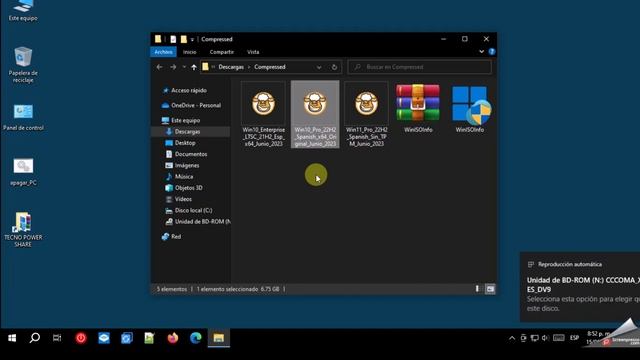Open Microsoft Edge from the taskbar
The image size is (640, 360).
pyautogui.click(x=196, y=338)
